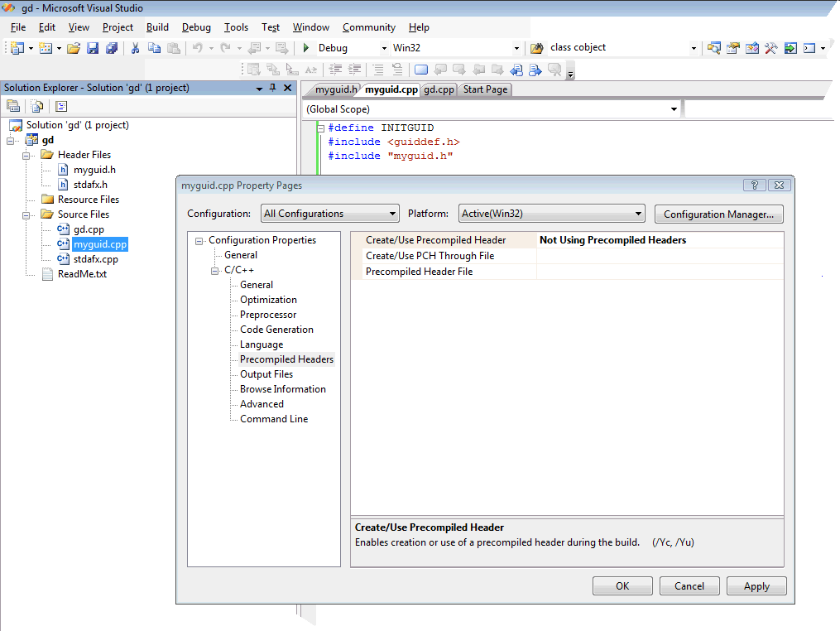Open the Debug solution configuration dropdown
The width and height of the screenshot is (840, 631).
(x=383, y=48)
